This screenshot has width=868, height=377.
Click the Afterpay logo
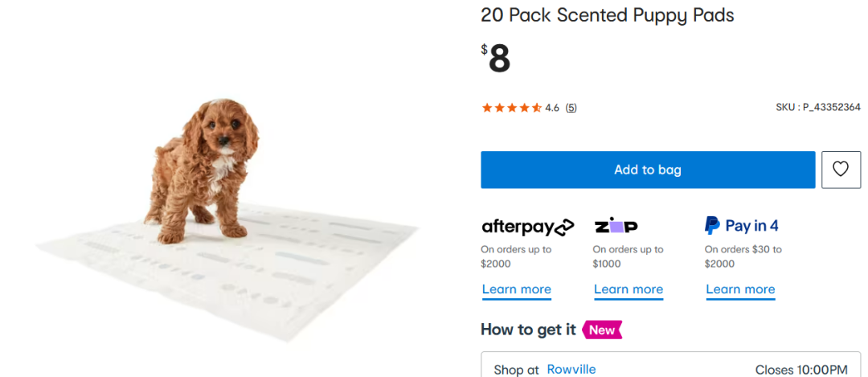pos(527,227)
